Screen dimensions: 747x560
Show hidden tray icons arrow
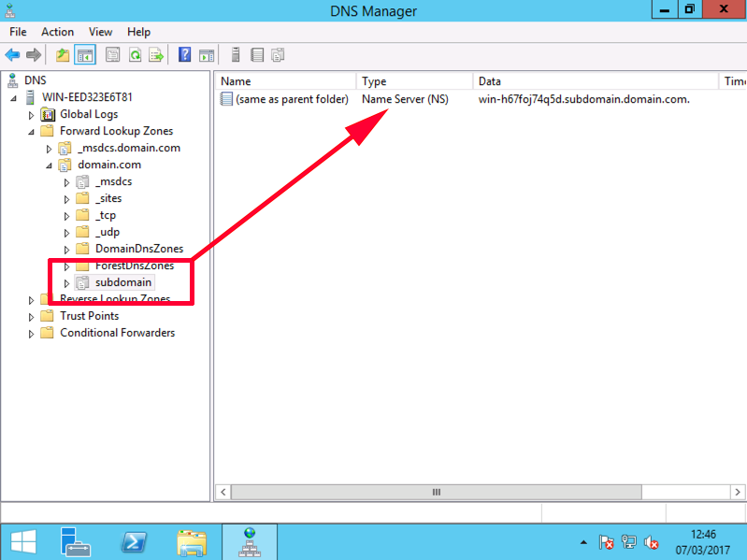pyautogui.click(x=583, y=542)
